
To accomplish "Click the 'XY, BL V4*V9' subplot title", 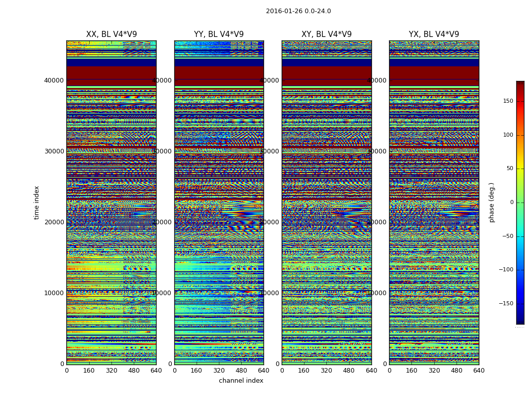I will tap(326, 34).
